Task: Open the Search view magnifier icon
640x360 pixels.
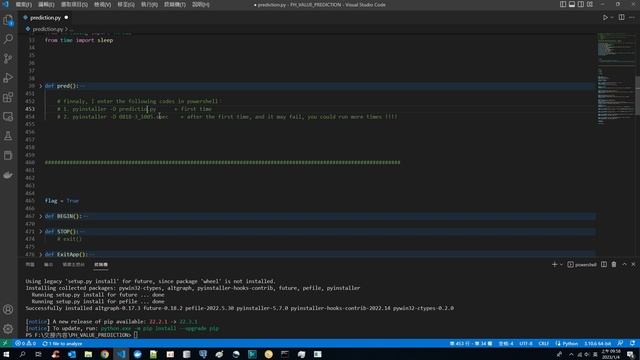Action: click(8, 39)
